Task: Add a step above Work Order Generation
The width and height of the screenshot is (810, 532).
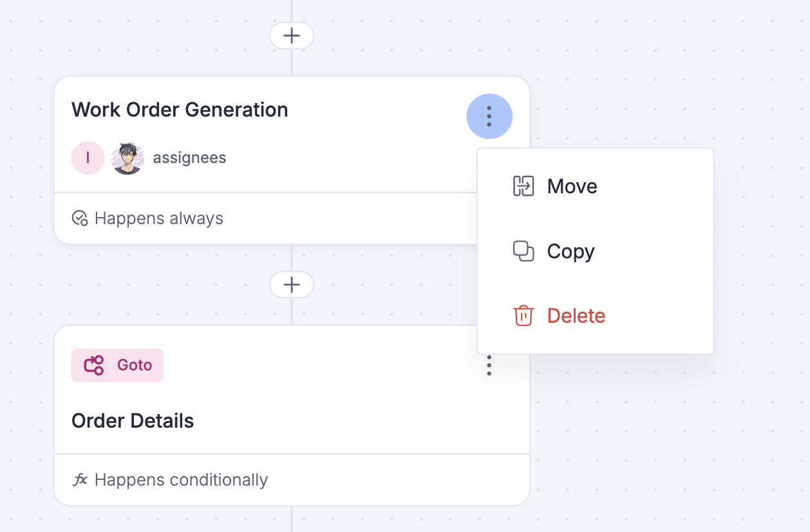Action: (292, 35)
